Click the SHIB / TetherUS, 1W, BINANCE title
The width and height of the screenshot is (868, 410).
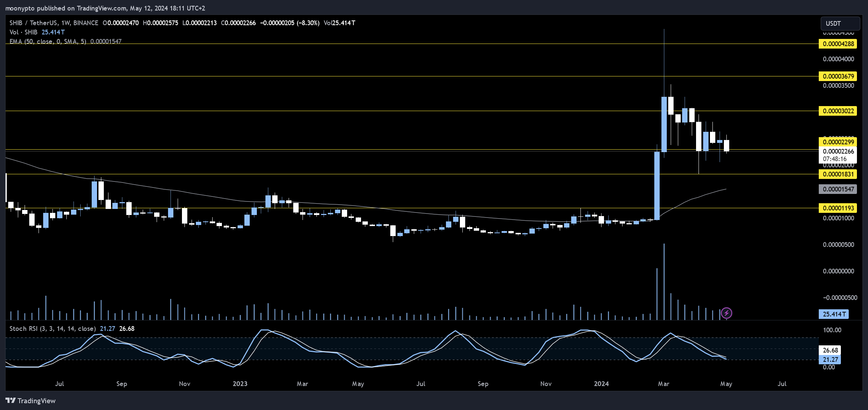(54, 23)
